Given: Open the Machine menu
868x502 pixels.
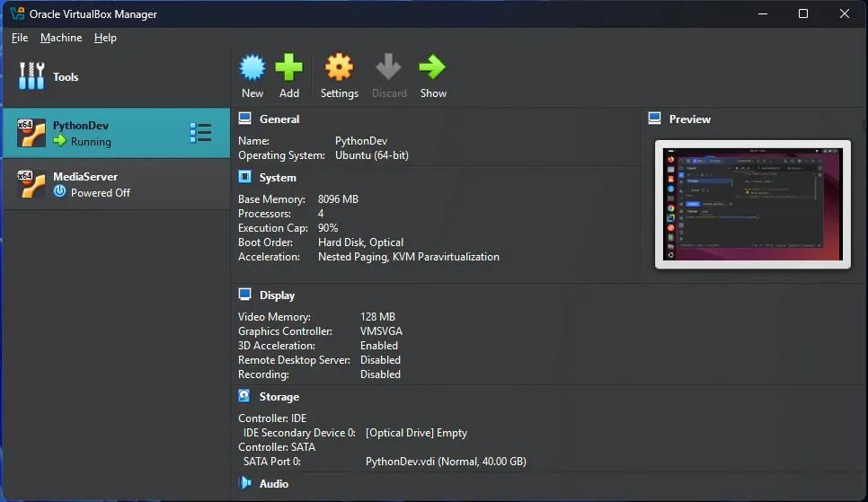Looking at the screenshot, I should click(x=61, y=38).
